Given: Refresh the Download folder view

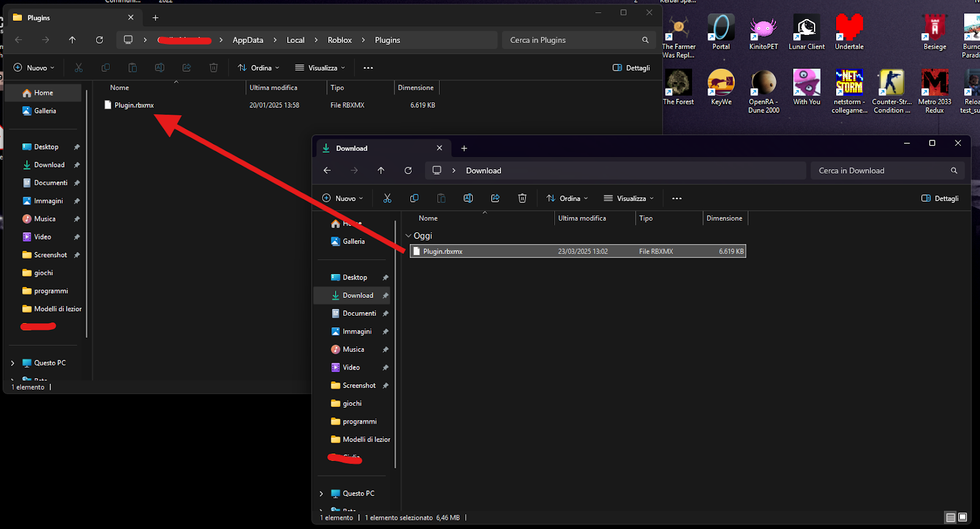Looking at the screenshot, I should tap(408, 170).
